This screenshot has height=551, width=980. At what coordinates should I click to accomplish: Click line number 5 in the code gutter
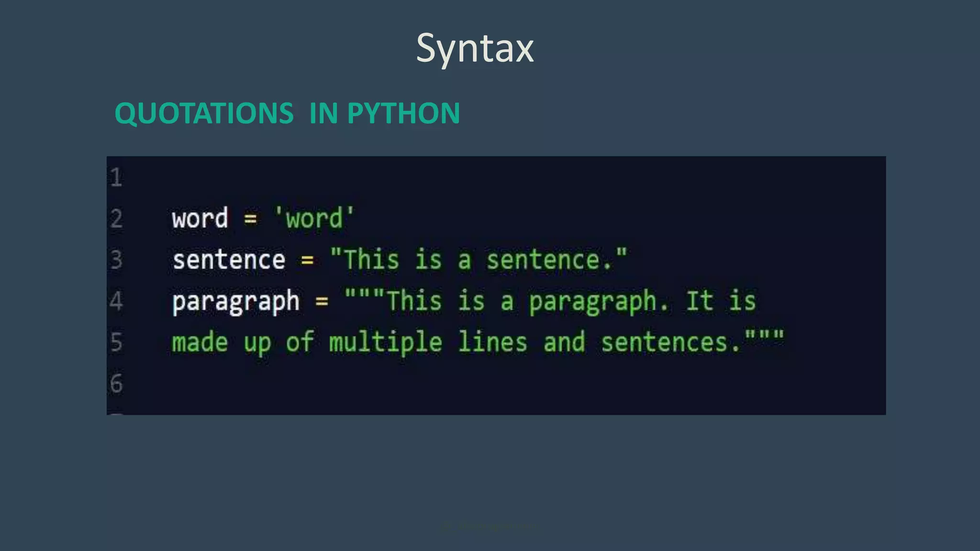(116, 342)
